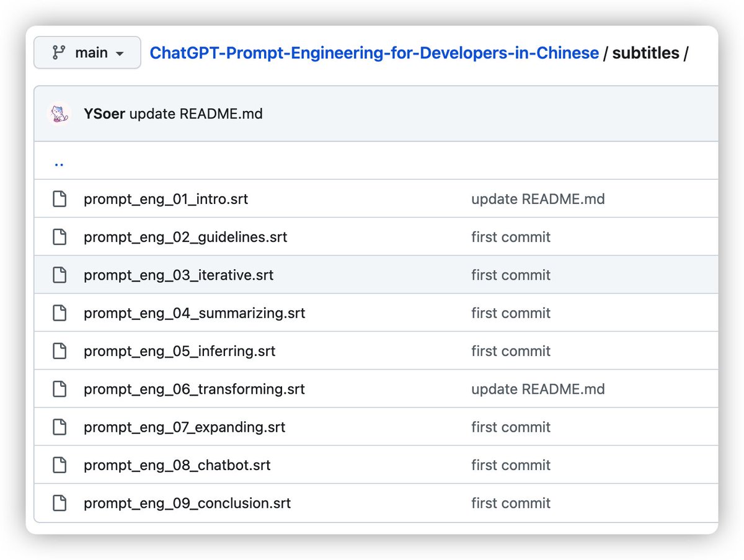Open 'first commit' message in 04_summarizing row
This screenshot has width=744, height=560.
pyautogui.click(x=511, y=313)
